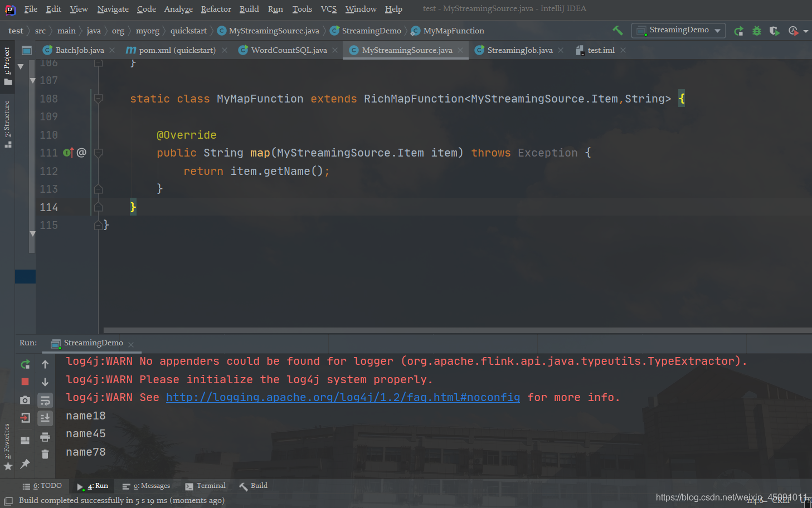Screen dimensions: 812x508
Task: Click the Build project hammer icon
Action: 617,30
